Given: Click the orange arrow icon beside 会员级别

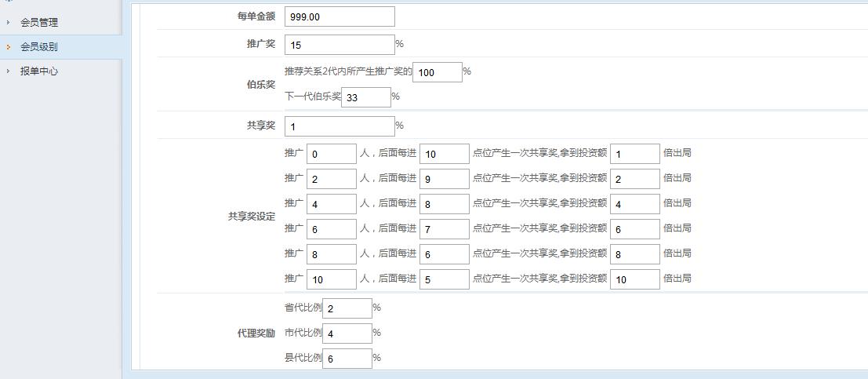Looking at the screenshot, I should click(9, 47).
